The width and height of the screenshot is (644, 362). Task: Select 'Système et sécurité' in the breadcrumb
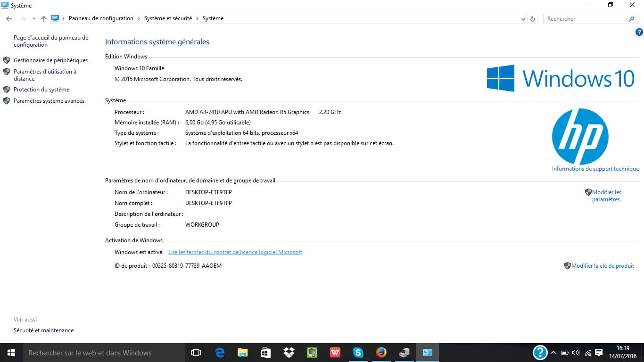click(x=168, y=18)
